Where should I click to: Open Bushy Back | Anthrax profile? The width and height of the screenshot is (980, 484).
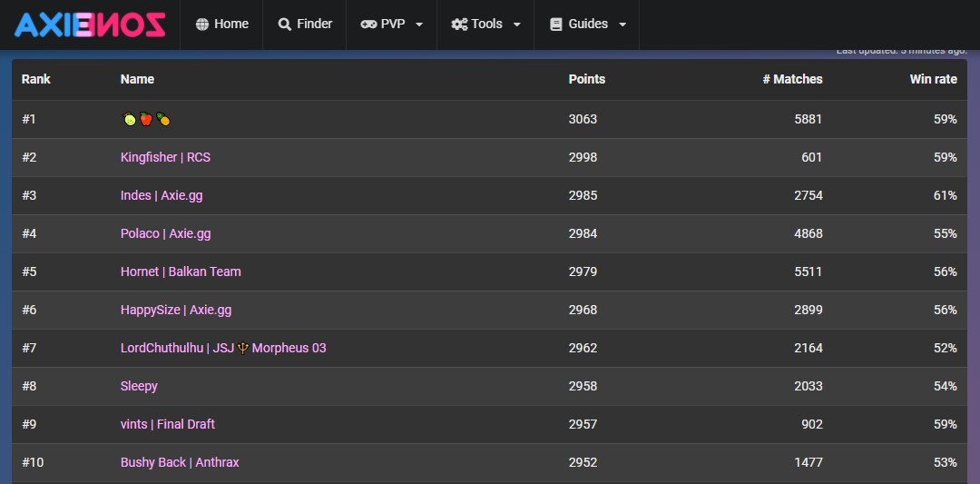pyautogui.click(x=180, y=463)
